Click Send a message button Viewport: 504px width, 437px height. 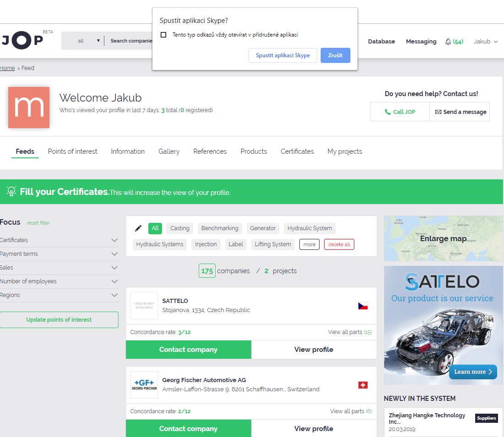coord(460,112)
